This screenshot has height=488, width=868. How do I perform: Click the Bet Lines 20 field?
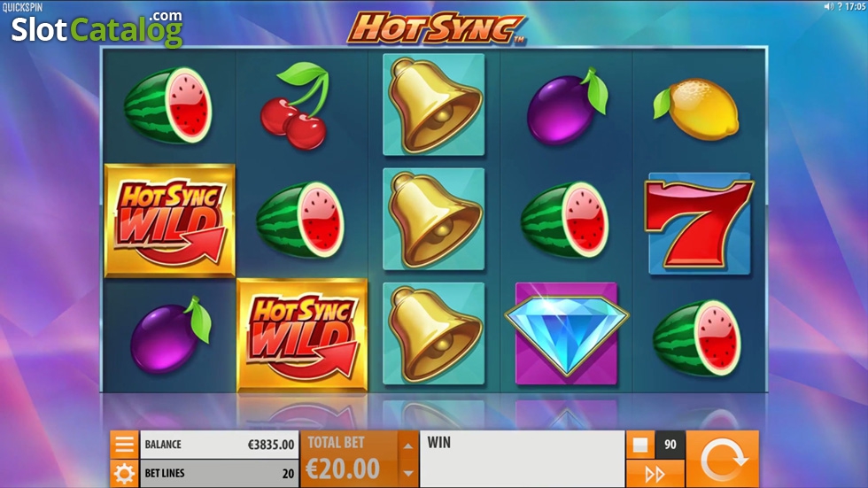[x=220, y=474]
